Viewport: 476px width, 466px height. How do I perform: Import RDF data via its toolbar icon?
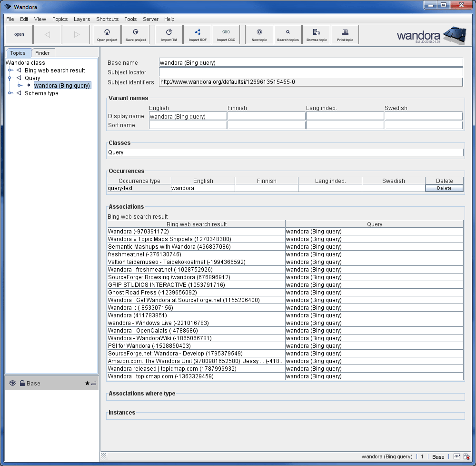click(197, 34)
